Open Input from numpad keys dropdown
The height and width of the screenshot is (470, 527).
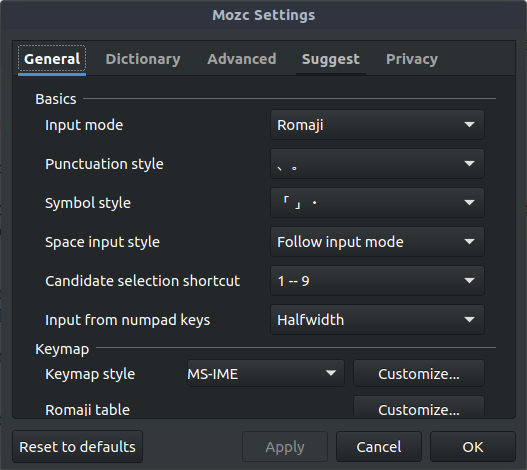(x=377, y=320)
